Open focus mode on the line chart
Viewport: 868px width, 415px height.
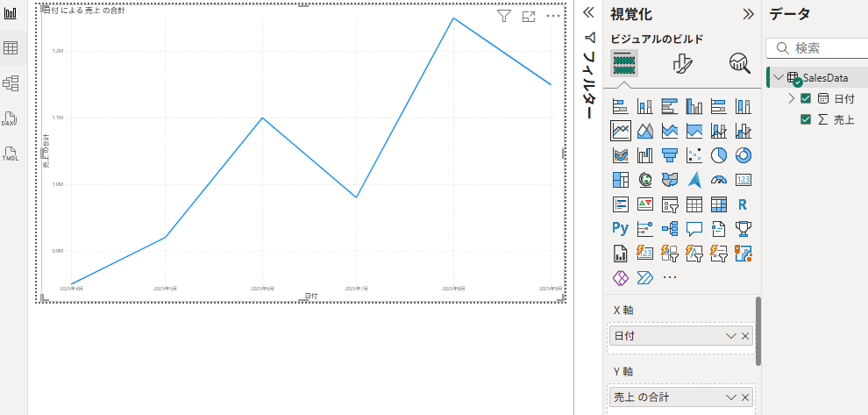pos(529,17)
